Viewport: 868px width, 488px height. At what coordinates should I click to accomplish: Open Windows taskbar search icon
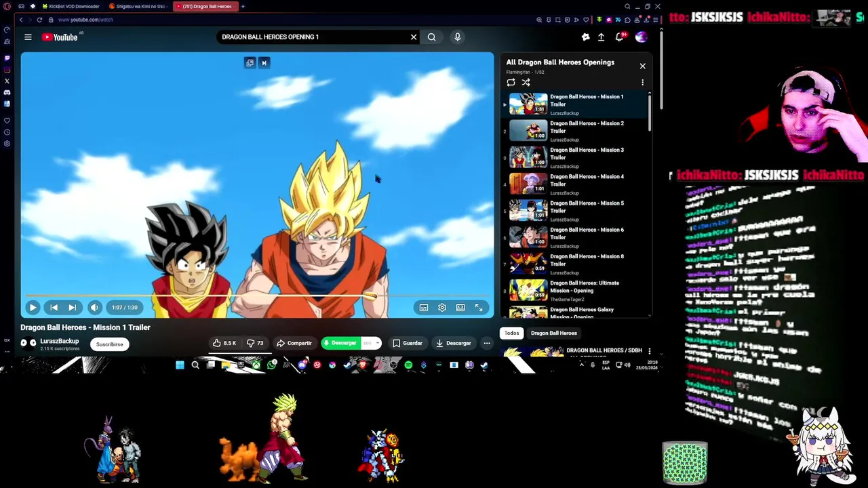(x=195, y=365)
